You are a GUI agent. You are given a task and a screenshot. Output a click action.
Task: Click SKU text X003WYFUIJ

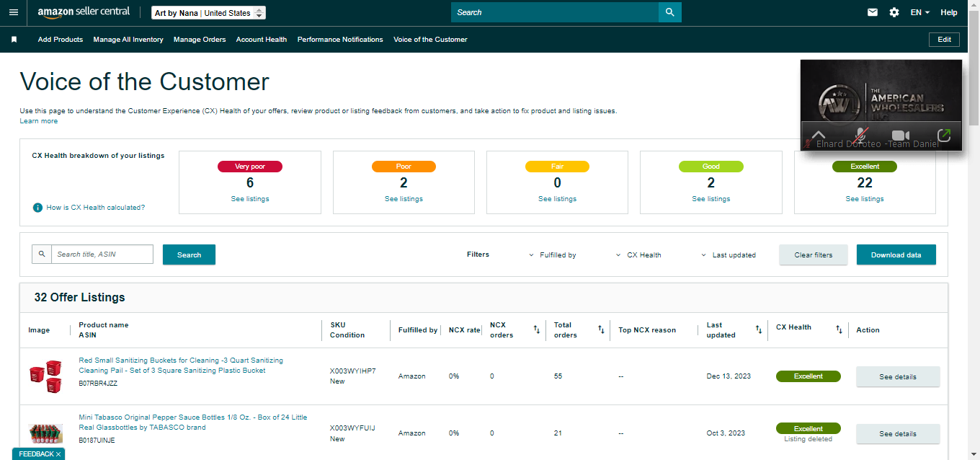pos(352,428)
